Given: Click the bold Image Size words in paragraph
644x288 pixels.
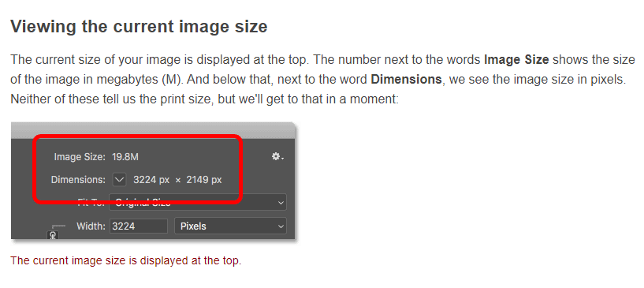Looking at the screenshot, I should (516, 59).
